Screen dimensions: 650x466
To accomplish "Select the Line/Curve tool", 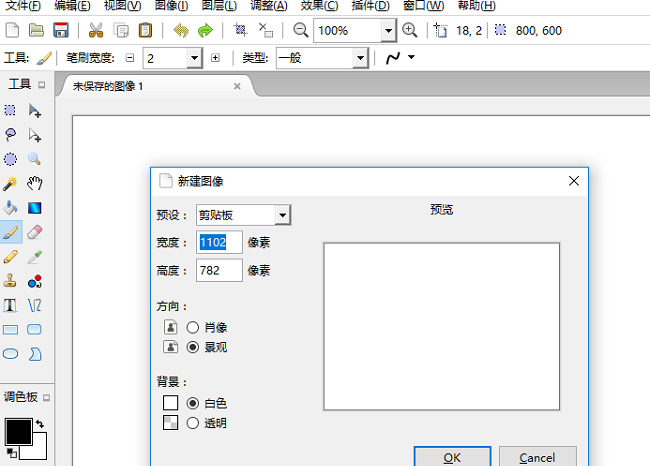I will [x=34, y=306].
